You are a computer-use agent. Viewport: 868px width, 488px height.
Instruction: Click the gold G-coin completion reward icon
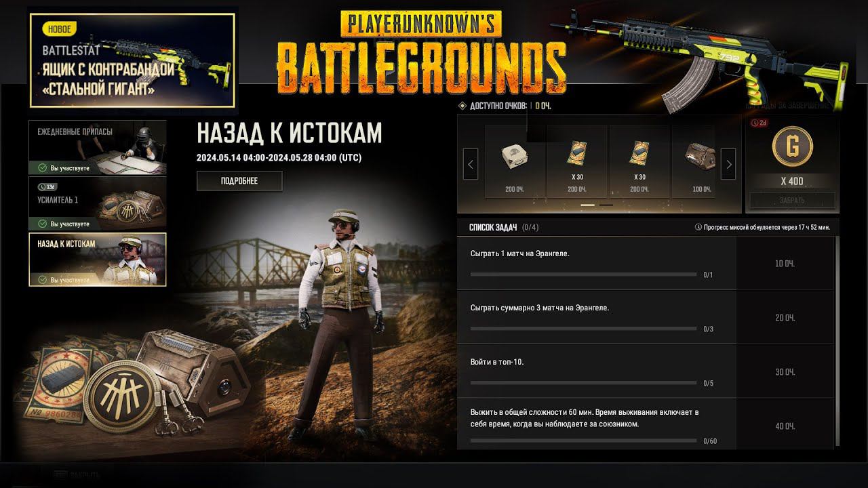tap(792, 147)
